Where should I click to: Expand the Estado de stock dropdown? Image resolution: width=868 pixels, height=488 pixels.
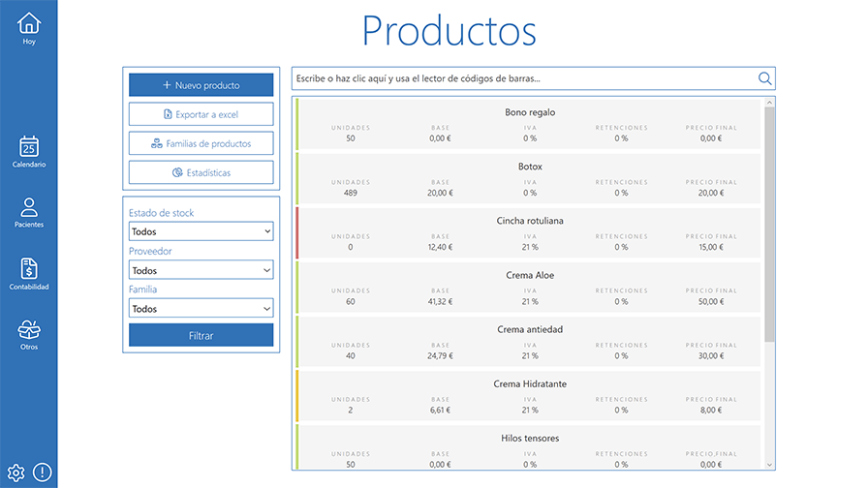201,232
